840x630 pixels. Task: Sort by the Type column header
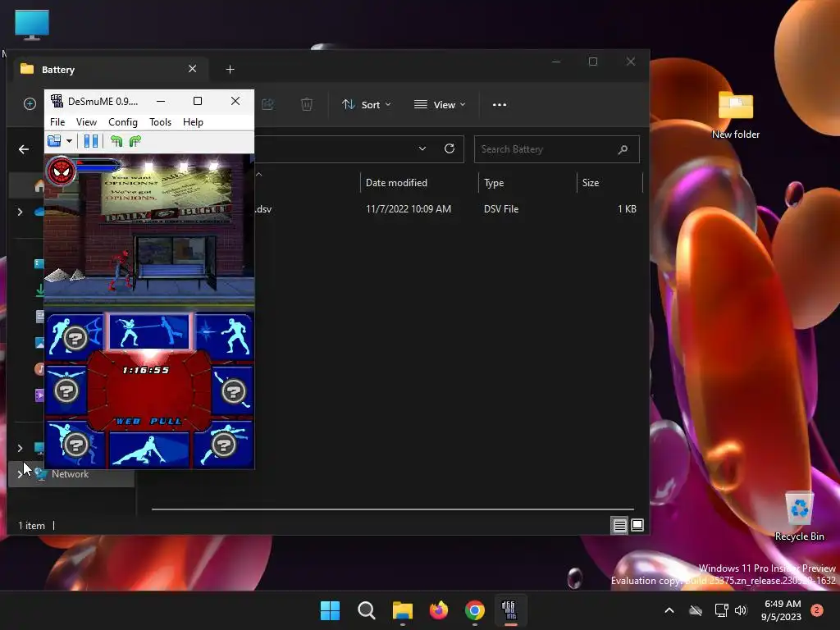pos(527,183)
